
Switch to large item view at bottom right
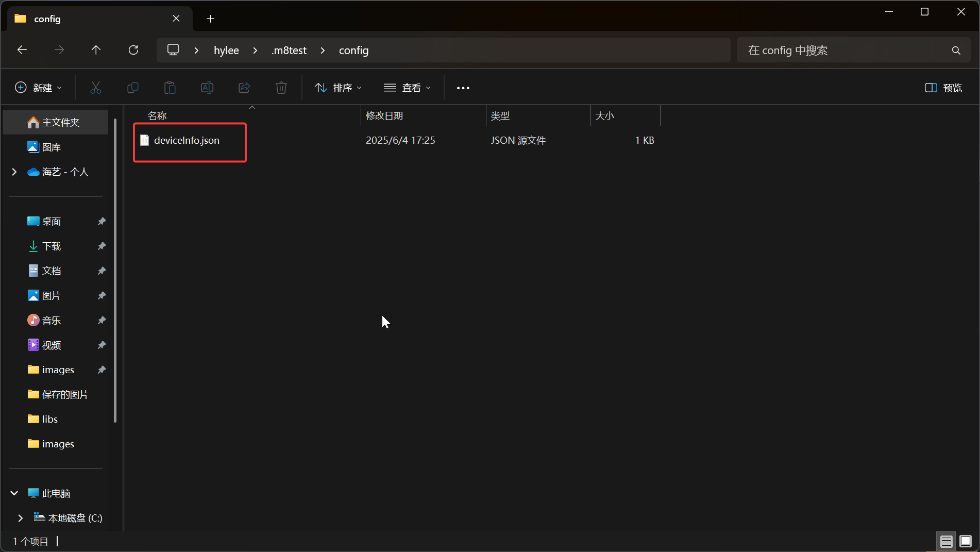965,541
